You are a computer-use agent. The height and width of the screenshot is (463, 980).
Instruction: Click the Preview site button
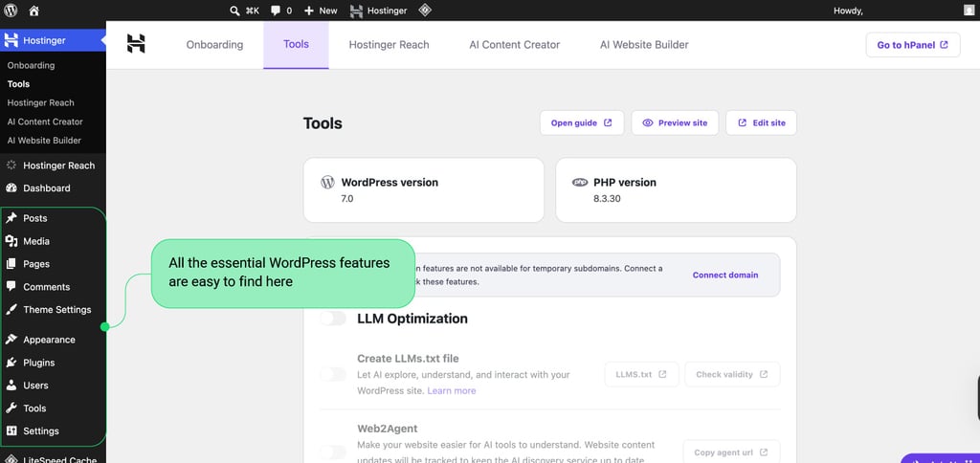pyautogui.click(x=675, y=122)
